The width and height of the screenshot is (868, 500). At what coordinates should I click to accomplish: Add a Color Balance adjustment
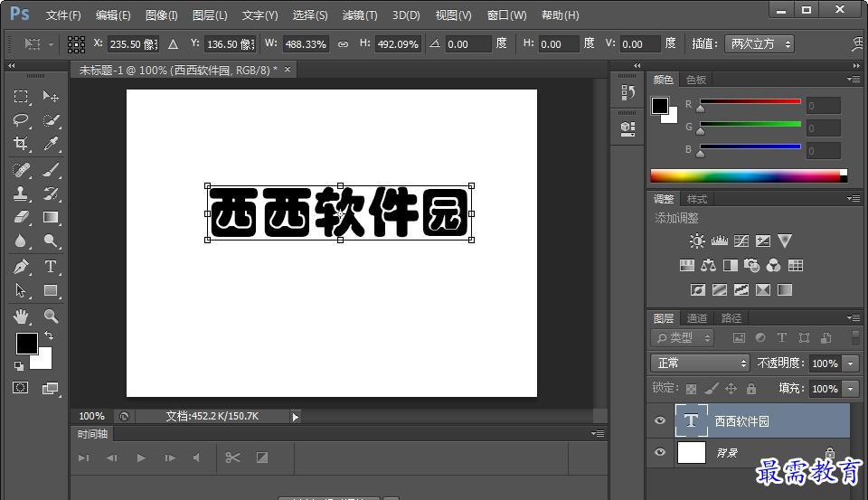pyautogui.click(x=709, y=265)
